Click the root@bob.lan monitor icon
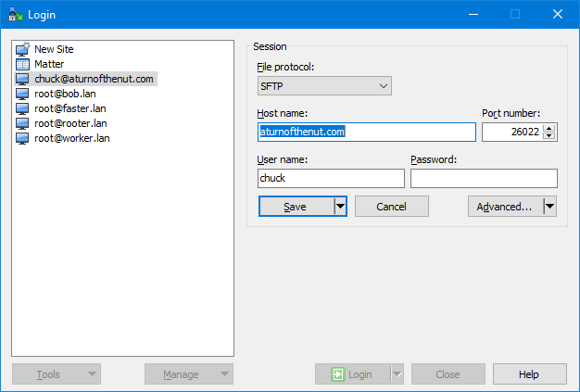The height and width of the screenshot is (392, 580). point(23,94)
